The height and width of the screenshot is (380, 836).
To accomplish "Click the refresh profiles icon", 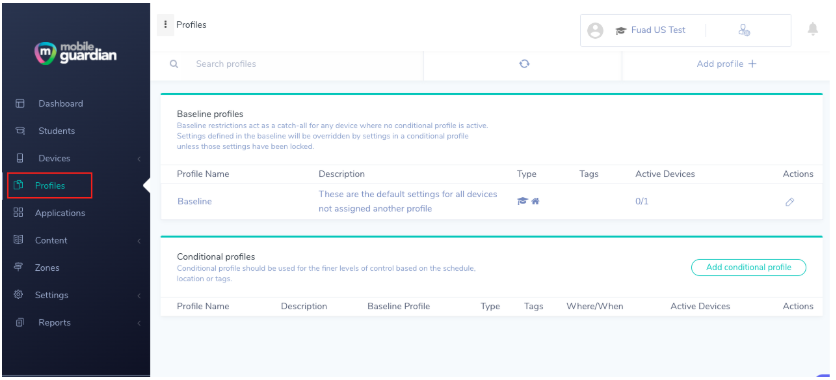I will point(524,63).
